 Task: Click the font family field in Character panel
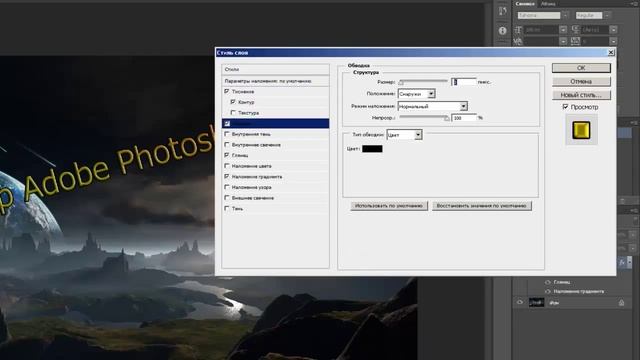point(539,16)
